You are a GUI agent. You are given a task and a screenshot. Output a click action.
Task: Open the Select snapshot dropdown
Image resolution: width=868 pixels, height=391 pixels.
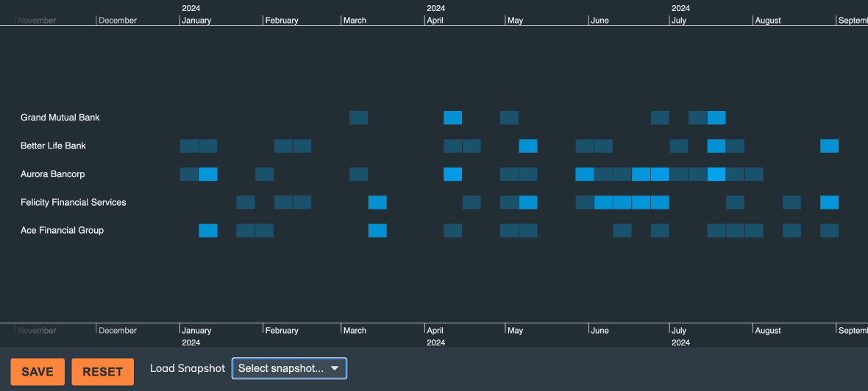click(x=289, y=368)
